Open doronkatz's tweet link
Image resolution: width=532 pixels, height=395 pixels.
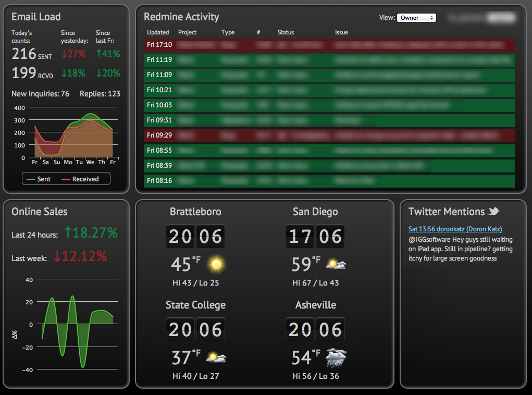tap(455, 228)
